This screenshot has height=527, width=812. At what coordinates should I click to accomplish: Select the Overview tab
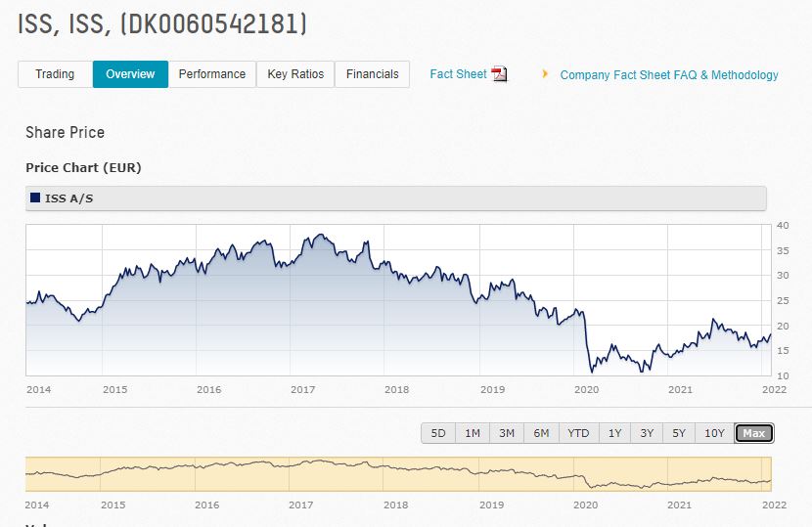130,74
